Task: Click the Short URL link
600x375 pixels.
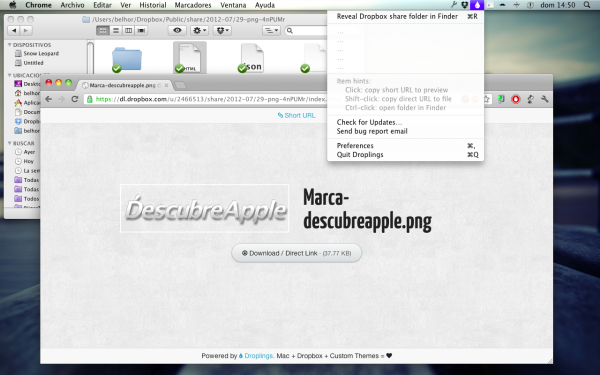Action: point(297,115)
